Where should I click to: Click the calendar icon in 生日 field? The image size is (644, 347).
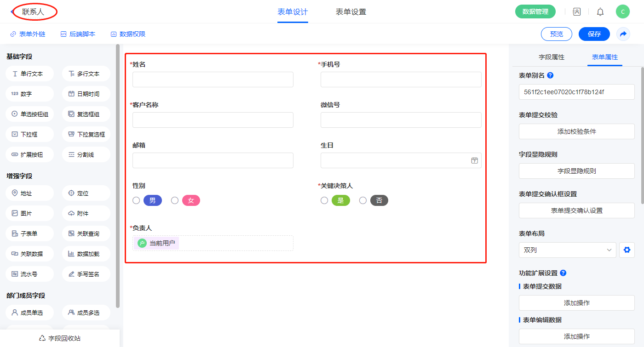474,160
